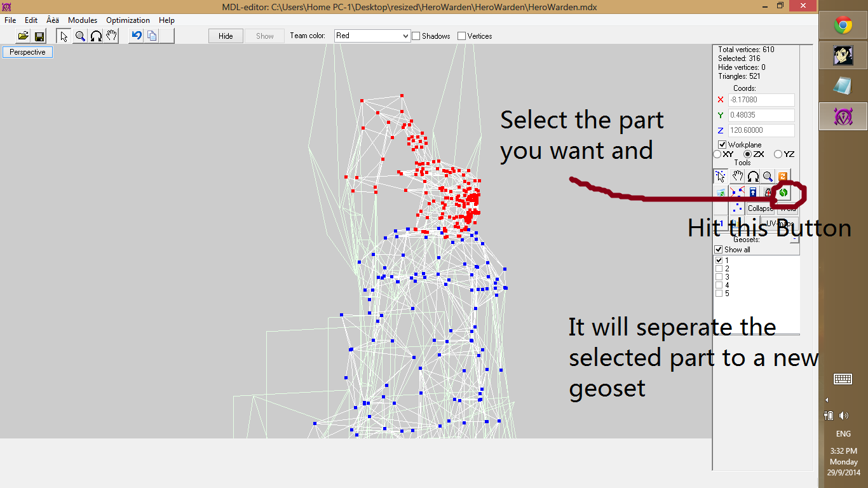Toggle geoset 3 checkbox
The width and height of the screenshot is (868, 488).
(x=719, y=277)
